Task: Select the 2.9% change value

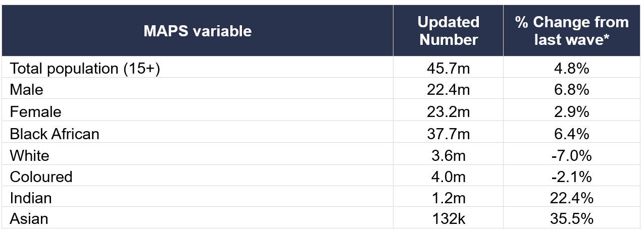Action: coord(572,111)
